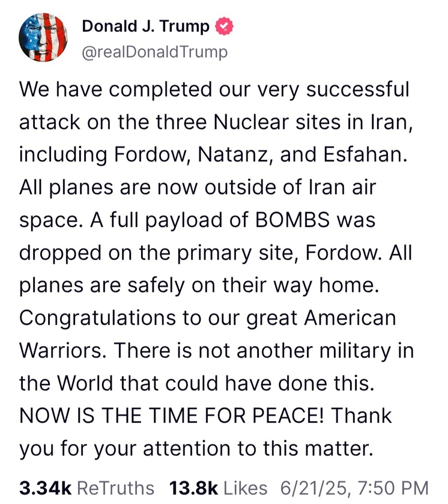Viewport: 448px width, 504px height.
Task: View the 13.8k Likes count
Action: [x=193, y=488]
